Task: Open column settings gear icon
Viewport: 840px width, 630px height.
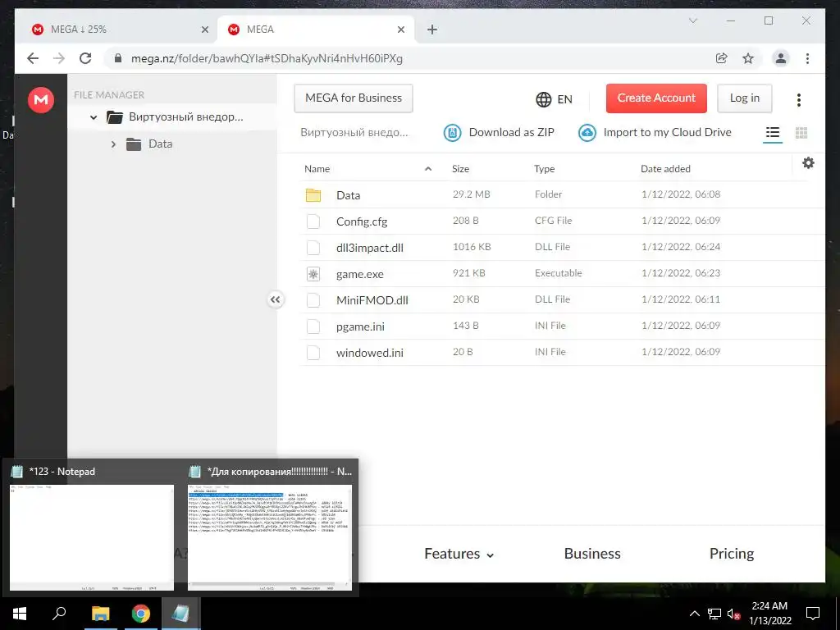Action: pyautogui.click(x=808, y=163)
